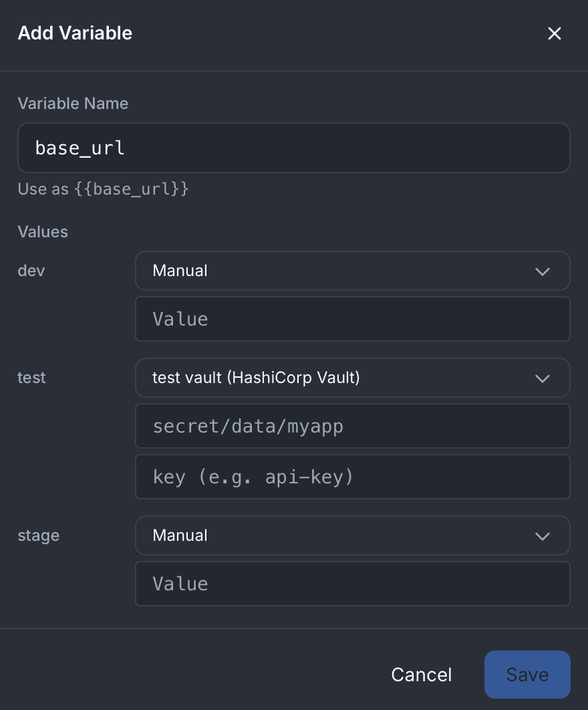Save the new variable

[527, 675]
